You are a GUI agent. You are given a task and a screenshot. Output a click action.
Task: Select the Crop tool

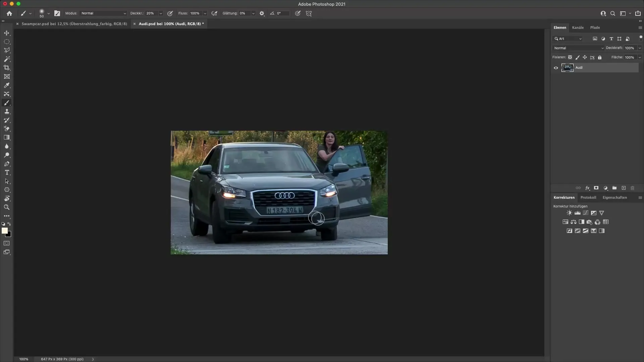pyautogui.click(x=7, y=68)
